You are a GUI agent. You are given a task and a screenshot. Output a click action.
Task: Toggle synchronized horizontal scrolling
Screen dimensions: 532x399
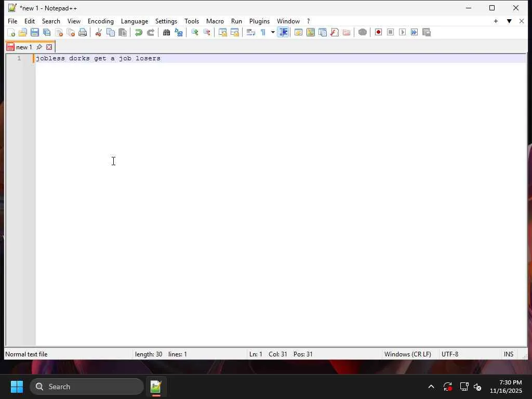tap(234, 32)
